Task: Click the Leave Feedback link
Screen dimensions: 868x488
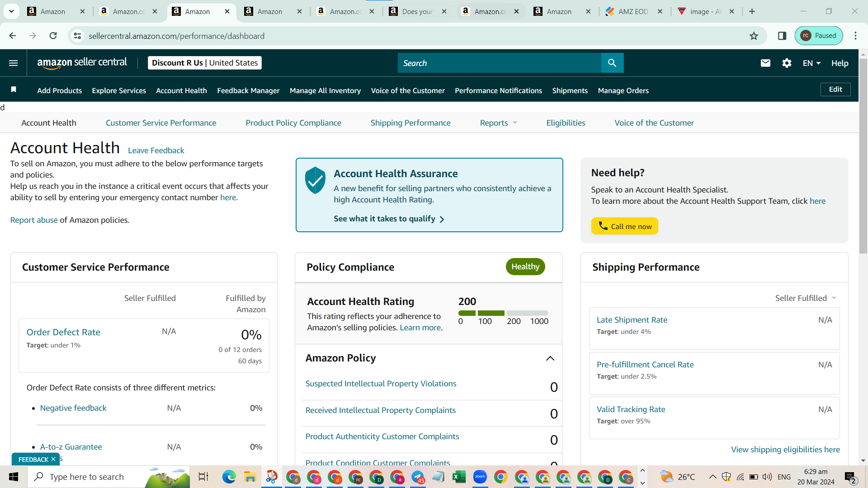Action: click(156, 150)
